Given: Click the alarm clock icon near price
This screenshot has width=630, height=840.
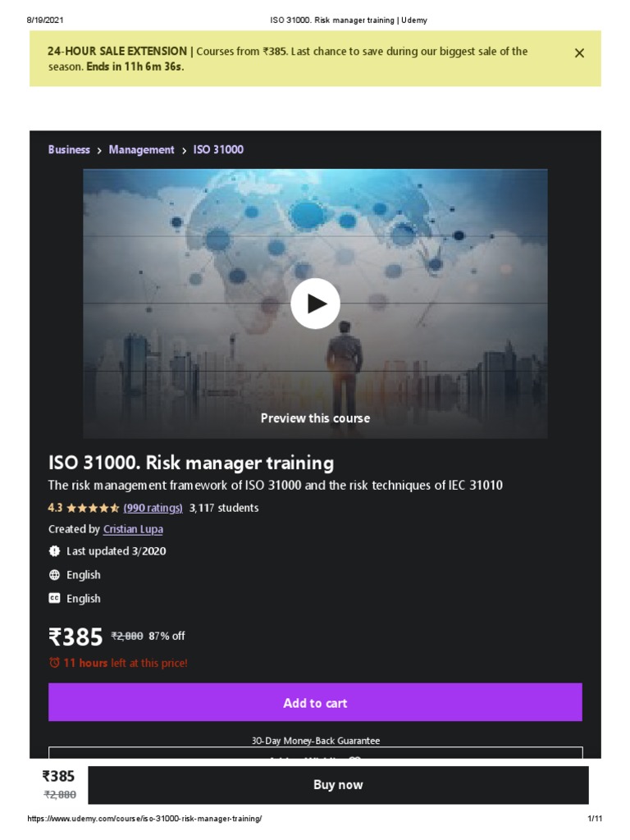Looking at the screenshot, I should tap(54, 663).
